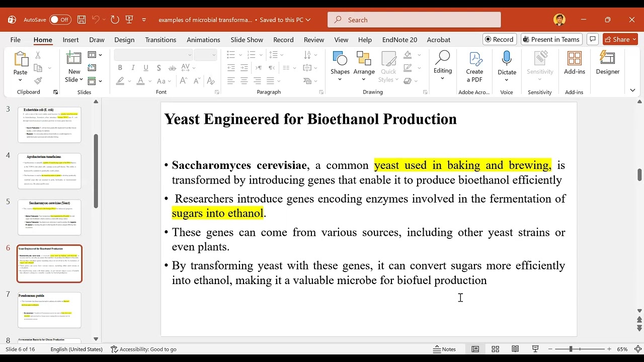Switch to the Insert tab
Viewport: 644px width, 362px height.
(70, 40)
